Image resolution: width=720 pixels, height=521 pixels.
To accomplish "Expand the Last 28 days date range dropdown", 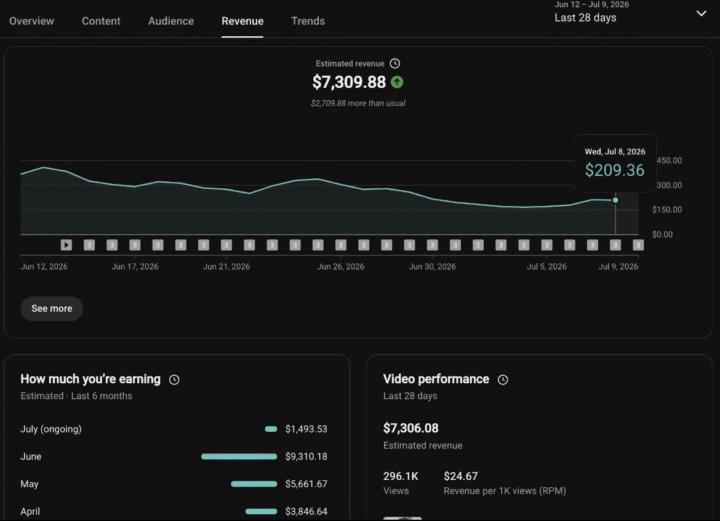I will point(630,13).
